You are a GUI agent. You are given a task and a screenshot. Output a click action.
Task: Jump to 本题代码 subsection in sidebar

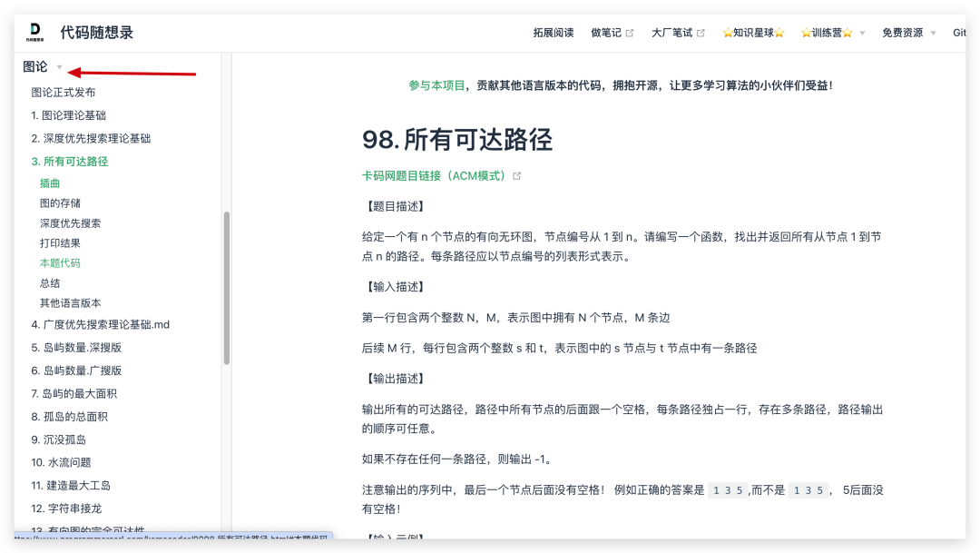tap(60, 263)
